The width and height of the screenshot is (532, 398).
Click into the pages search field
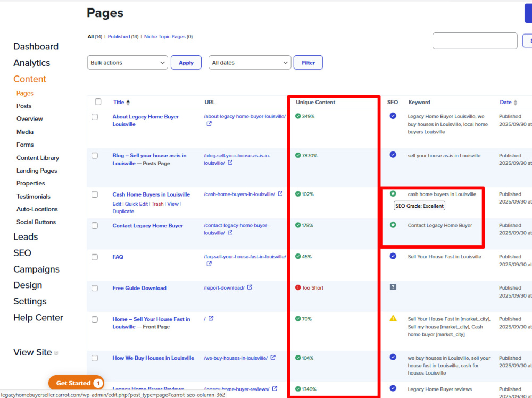click(475, 41)
